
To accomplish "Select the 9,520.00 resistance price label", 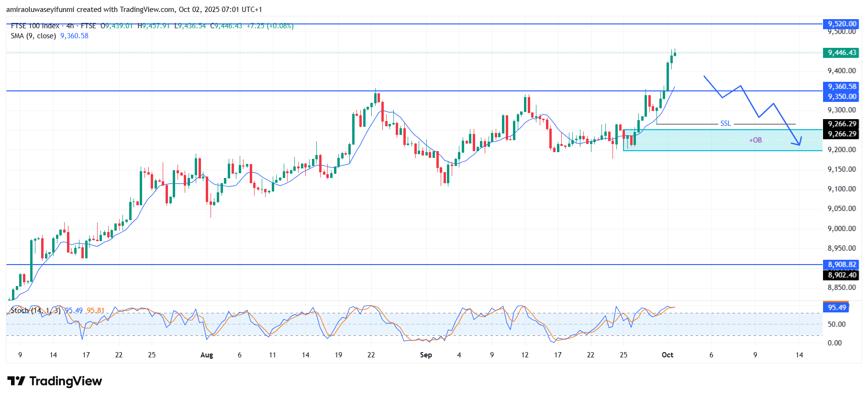I will pos(842,24).
